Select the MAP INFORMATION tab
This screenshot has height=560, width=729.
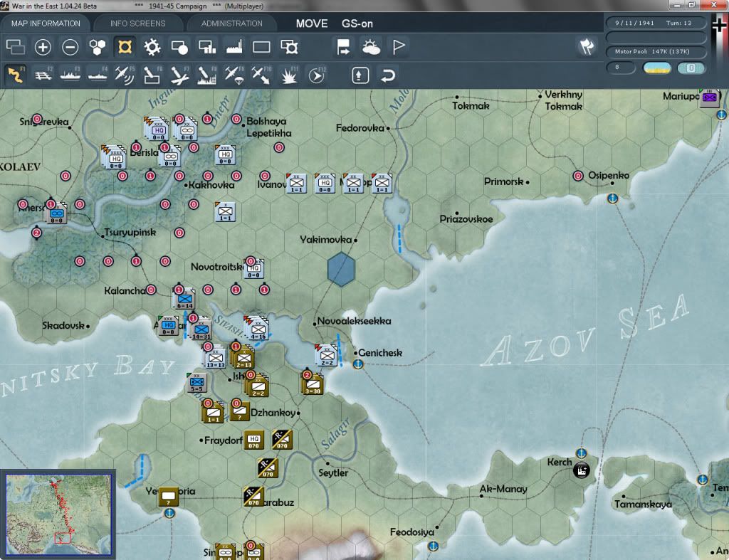pos(46,23)
